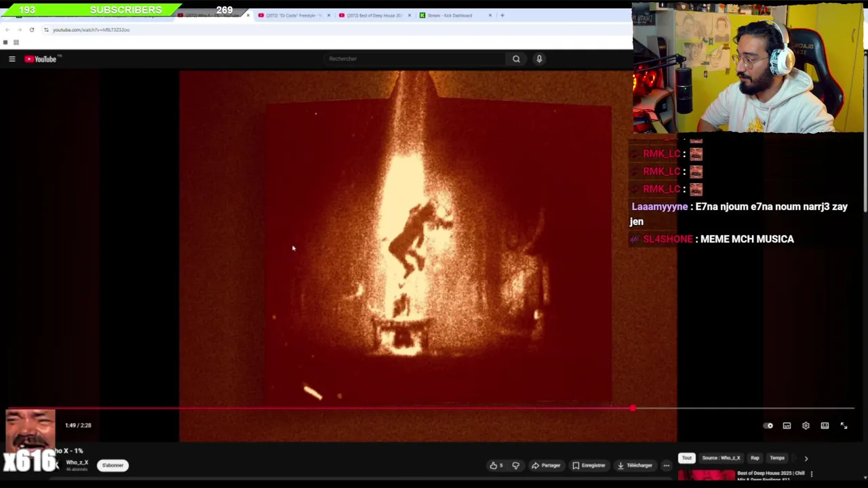The image size is (868, 488).
Task: Click the browser back arrow
Action: pyautogui.click(x=7, y=30)
